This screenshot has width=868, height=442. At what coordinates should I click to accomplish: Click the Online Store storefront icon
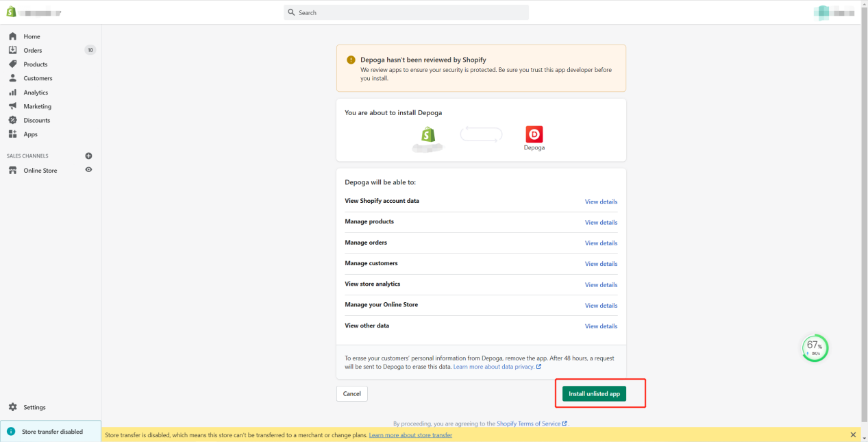(12, 170)
